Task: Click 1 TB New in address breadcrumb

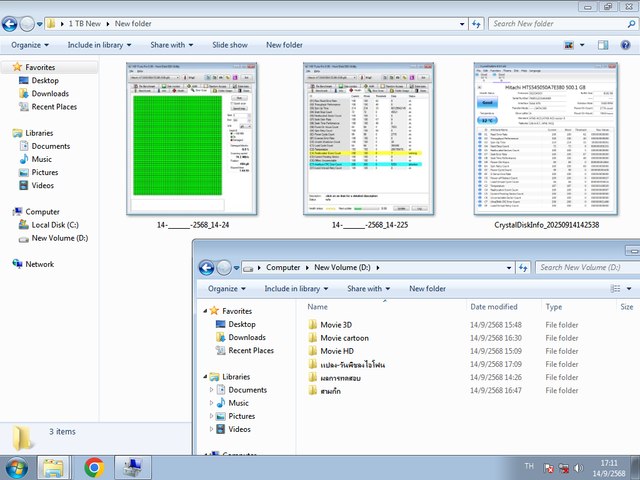Action: 84,24
